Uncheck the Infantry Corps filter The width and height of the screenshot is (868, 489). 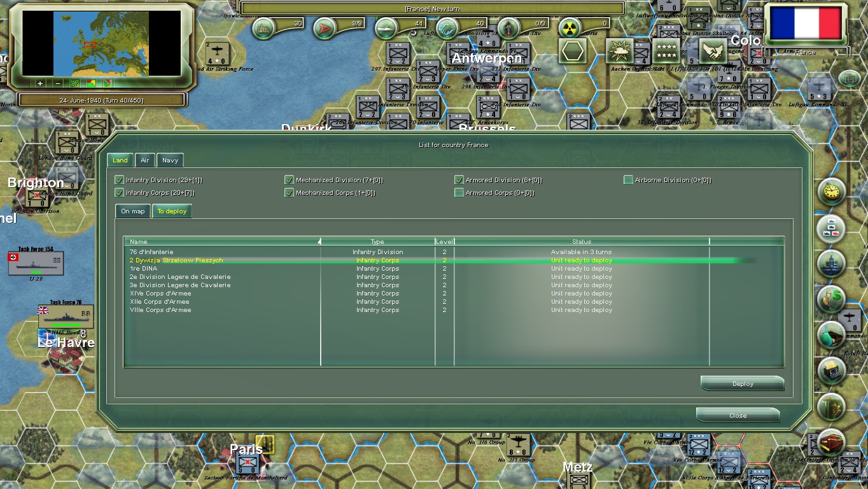point(119,192)
